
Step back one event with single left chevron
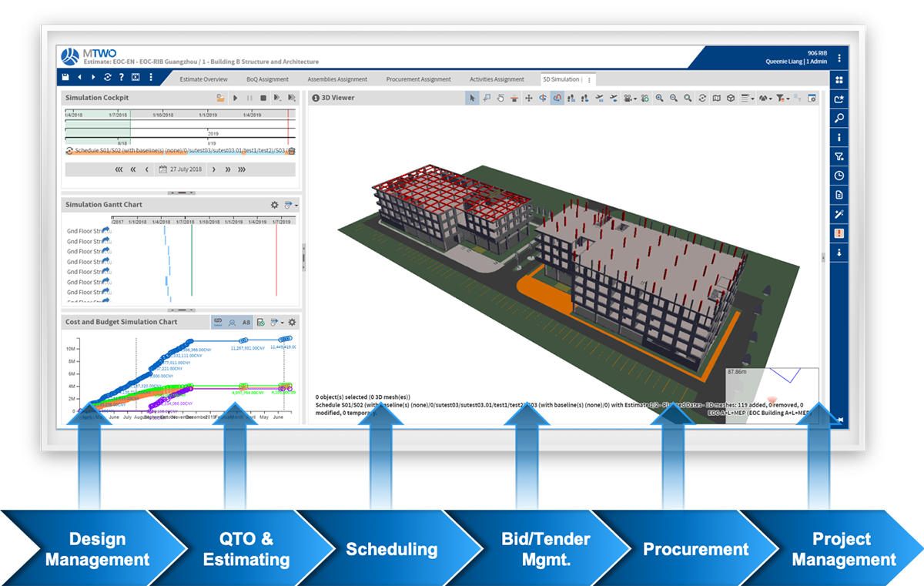pyautogui.click(x=146, y=169)
